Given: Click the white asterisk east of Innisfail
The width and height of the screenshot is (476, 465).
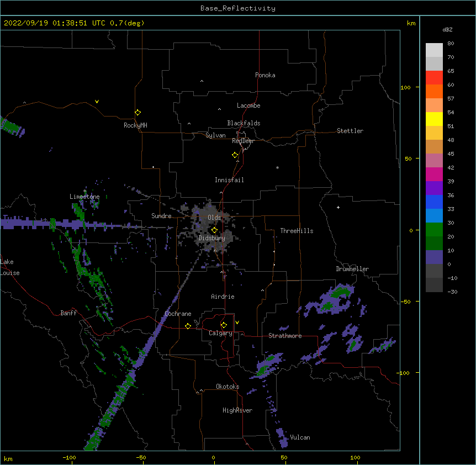Looking at the screenshot, I should pyautogui.click(x=277, y=167).
